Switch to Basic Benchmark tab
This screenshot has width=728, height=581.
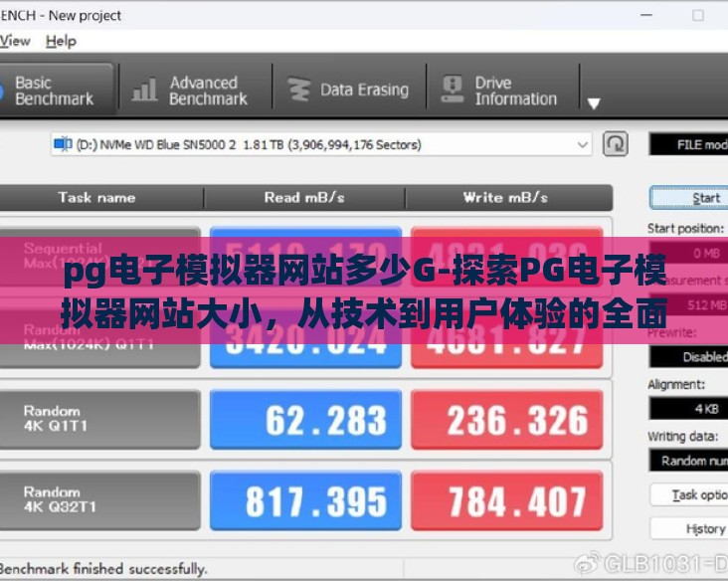tap(56, 91)
